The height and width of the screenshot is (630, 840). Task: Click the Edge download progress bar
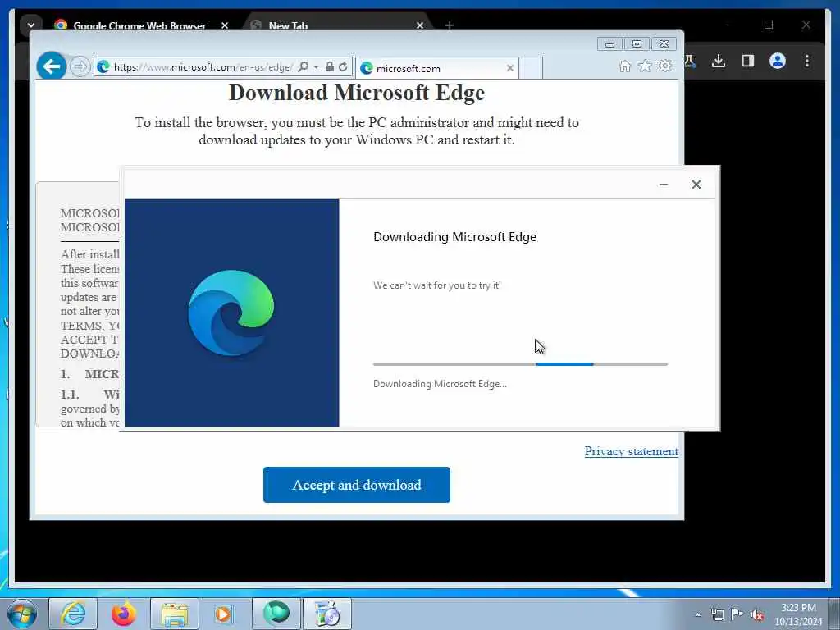point(520,364)
